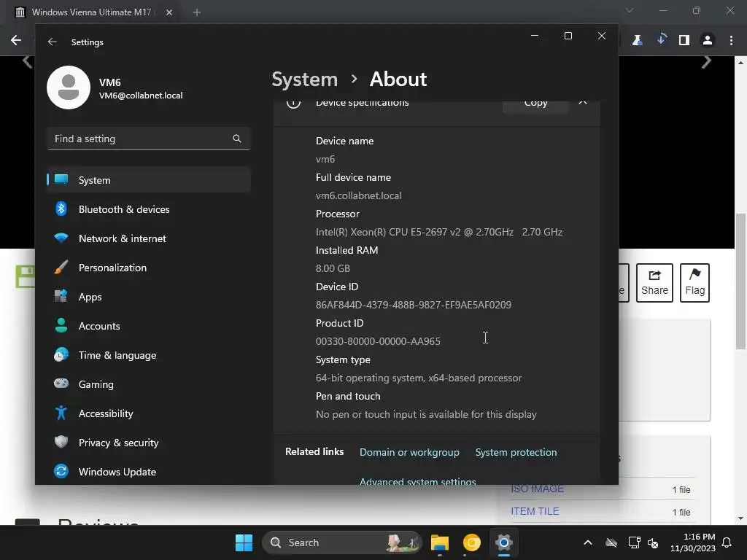Open Apps settings
Viewport: 747px width, 560px height.
149,297
